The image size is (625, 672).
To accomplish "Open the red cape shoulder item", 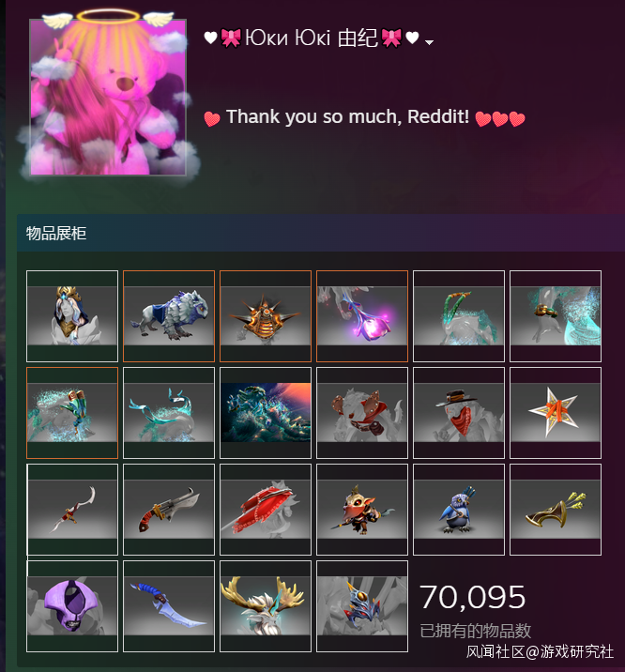I will 266,510.
